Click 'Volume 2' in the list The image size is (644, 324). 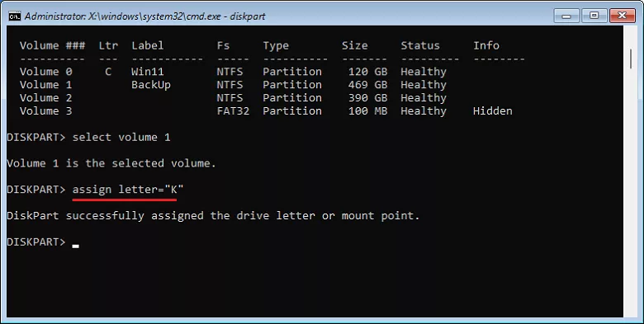click(46, 98)
